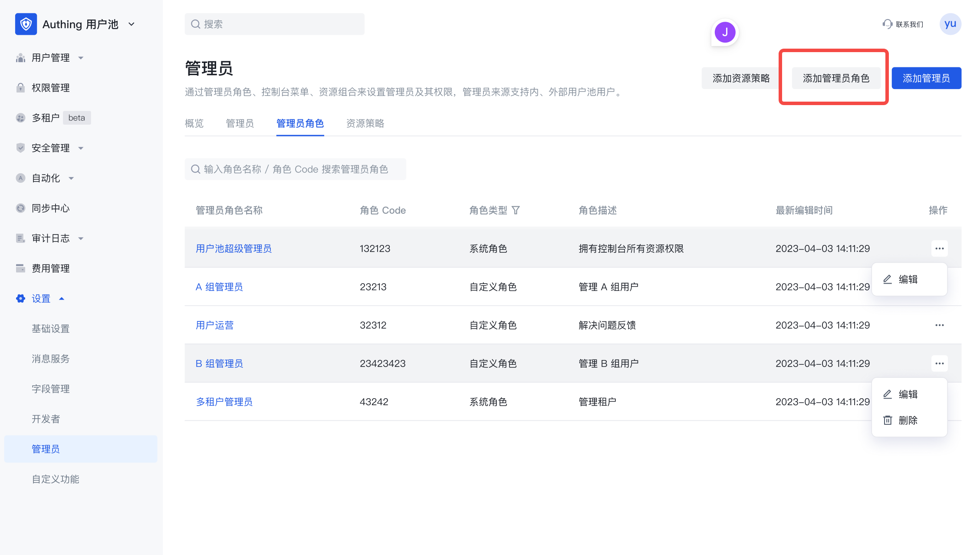Viewport: 980px width, 555px height.
Task: Choose 编辑 in the first row action popup
Action: click(908, 279)
